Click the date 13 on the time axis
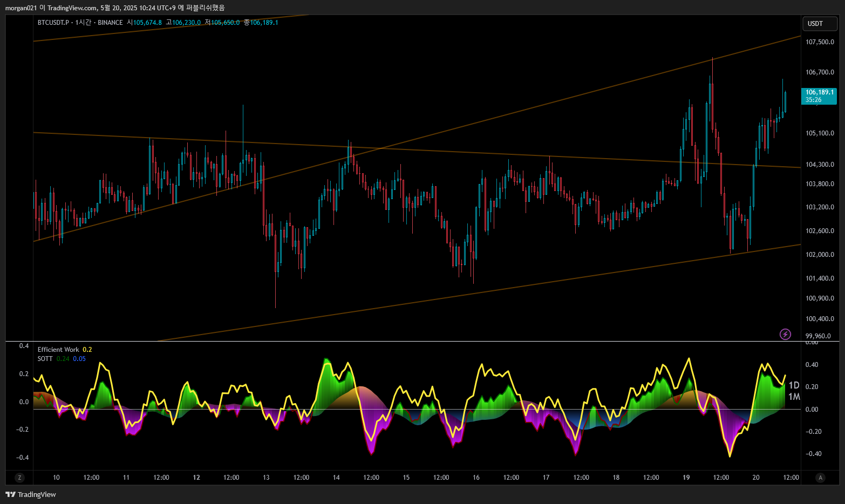845x504 pixels. tap(266, 478)
